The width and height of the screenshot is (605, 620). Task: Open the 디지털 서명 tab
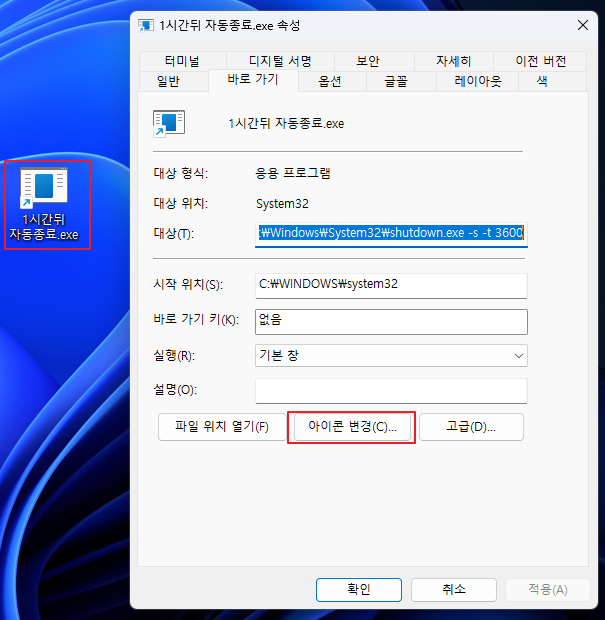280,61
